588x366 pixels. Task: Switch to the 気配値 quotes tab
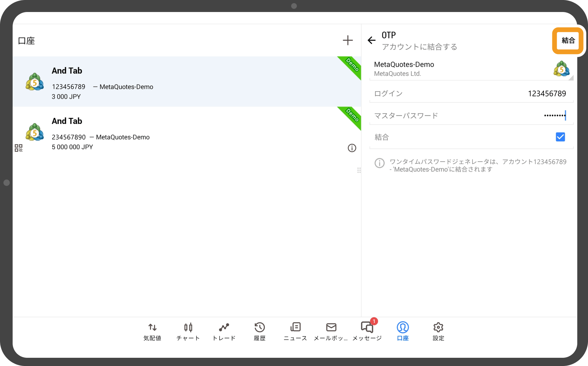(x=152, y=331)
